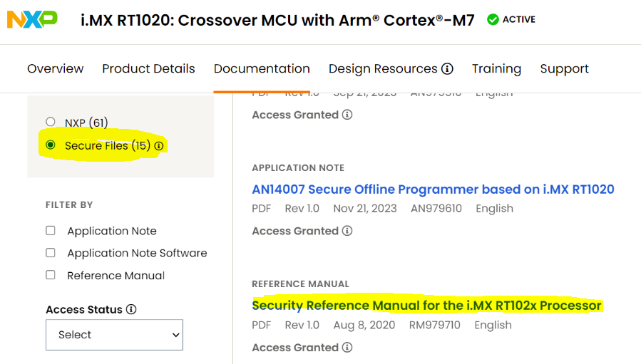Click the green ACTIVE status checkmark icon
Image resolution: width=641 pixels, height=364 pixels.
click(493, 19)
